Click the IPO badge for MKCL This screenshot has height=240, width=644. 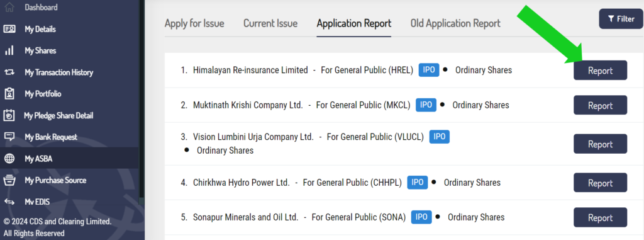[x=426, y=105]
